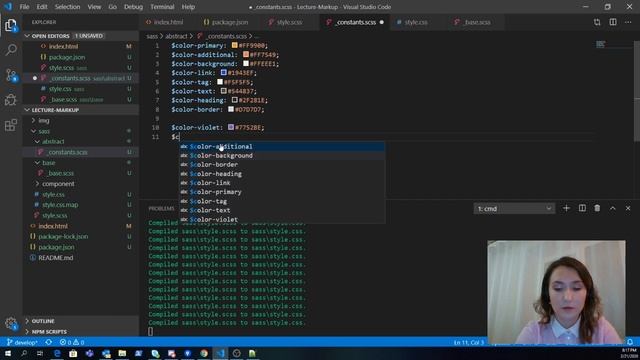Viewport: 640px width, 360px height.
Task: Open the Debug view in activity bar
Action: (x=11, y=100)
